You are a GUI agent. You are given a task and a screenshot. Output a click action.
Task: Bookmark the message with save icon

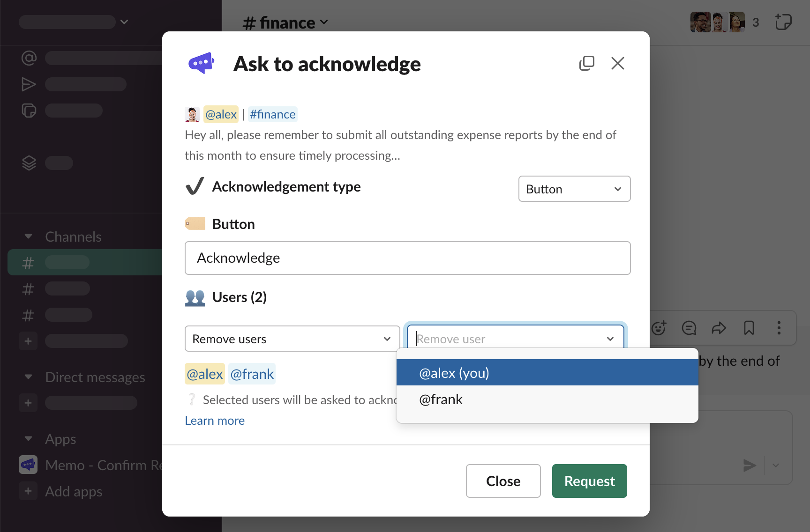[749, 328]
